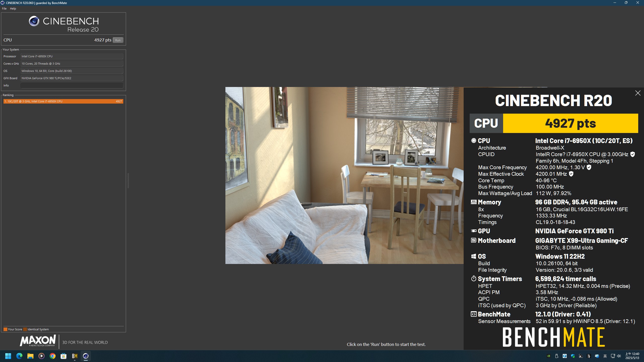Click the Cores x GHz value field

tap(72, 64)
